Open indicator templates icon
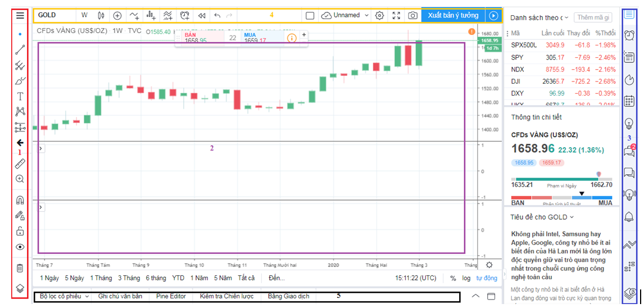644x308 pixels. 167,16
